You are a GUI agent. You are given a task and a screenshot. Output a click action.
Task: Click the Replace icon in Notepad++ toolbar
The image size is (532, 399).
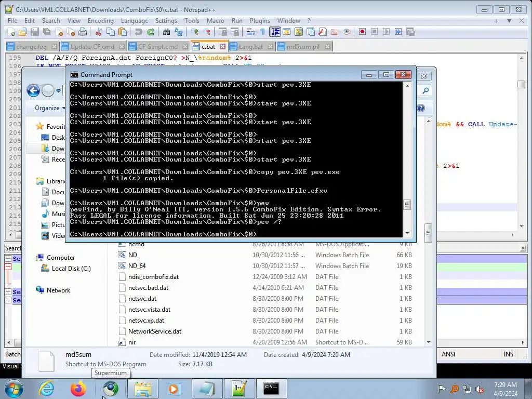click(179, 32)
